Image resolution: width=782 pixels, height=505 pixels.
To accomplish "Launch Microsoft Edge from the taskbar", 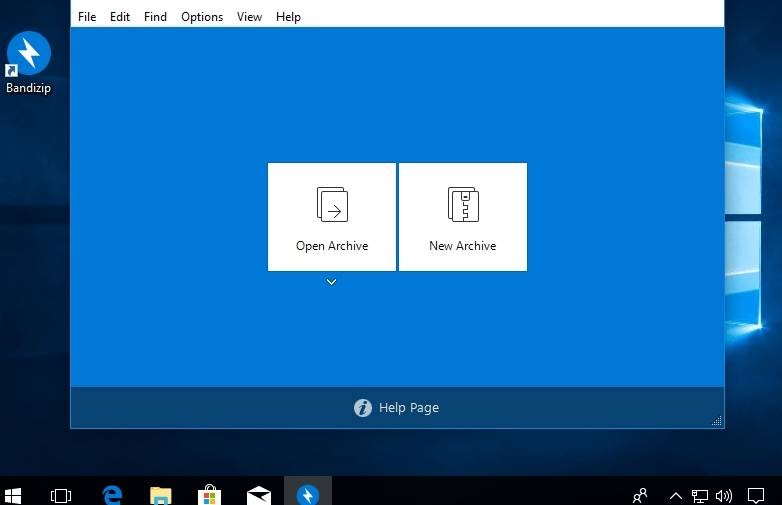I will pos(112,494).
